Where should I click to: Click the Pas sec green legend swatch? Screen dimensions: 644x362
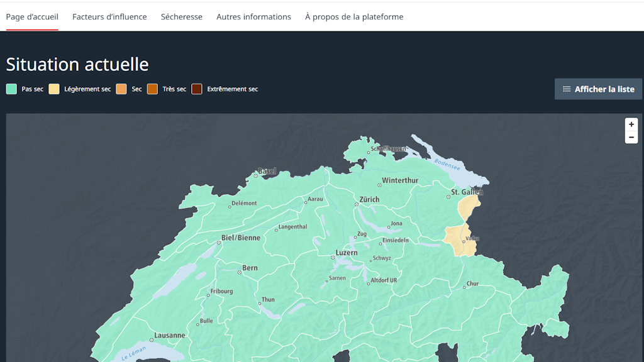[x=11, y=89]
